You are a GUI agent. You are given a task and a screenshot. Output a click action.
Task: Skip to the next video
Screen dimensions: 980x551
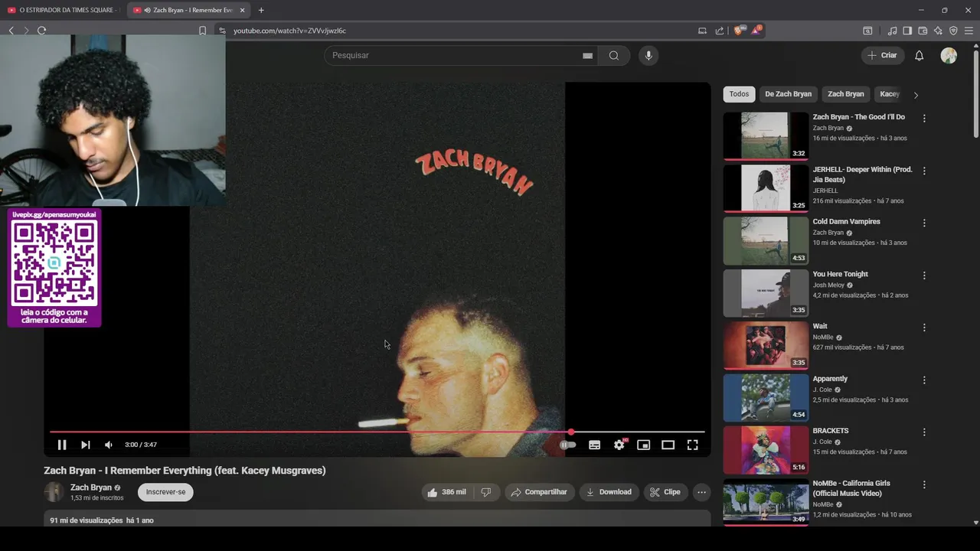tap(86, 445)
